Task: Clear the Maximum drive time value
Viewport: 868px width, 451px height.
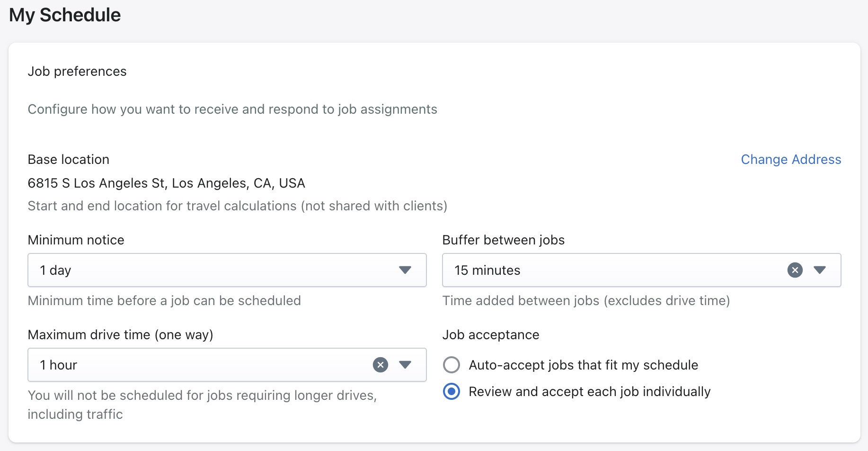Action: (x=380, y=365)
